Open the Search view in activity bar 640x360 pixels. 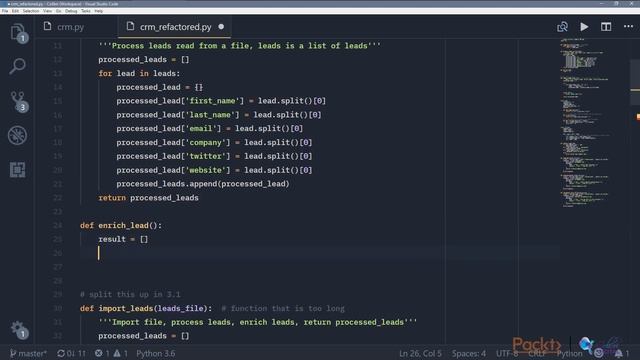[x=18, y=66]
